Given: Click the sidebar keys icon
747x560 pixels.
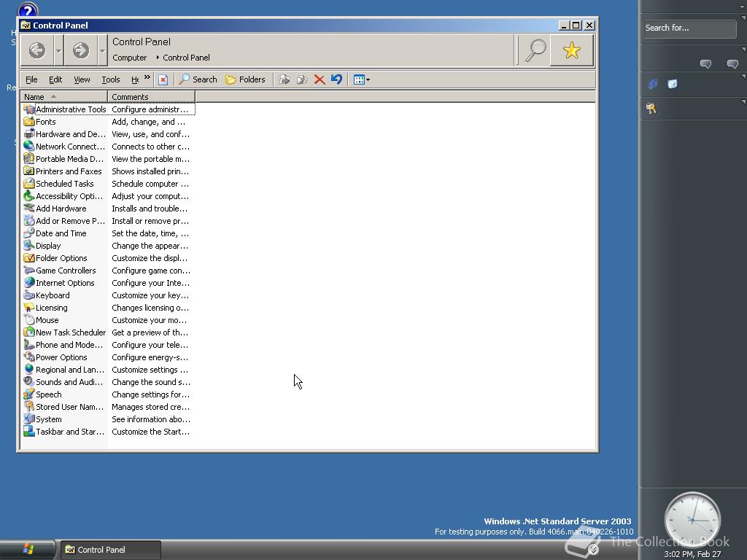Looking at the screenshot, I should click(651, 109).
